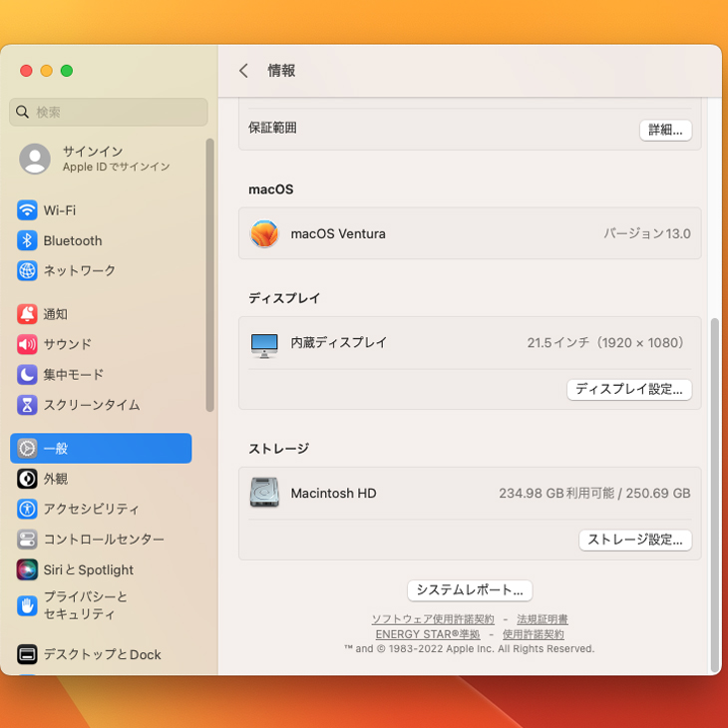
Task: Select the 通知 bell icon
Action: point(27,314)
